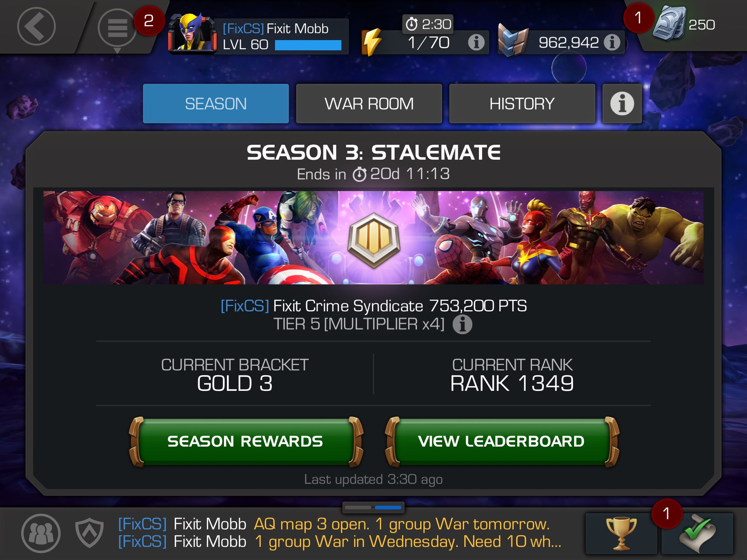Select the SEASON tab
Screen dimensions: 747x560
click(216, 103)
